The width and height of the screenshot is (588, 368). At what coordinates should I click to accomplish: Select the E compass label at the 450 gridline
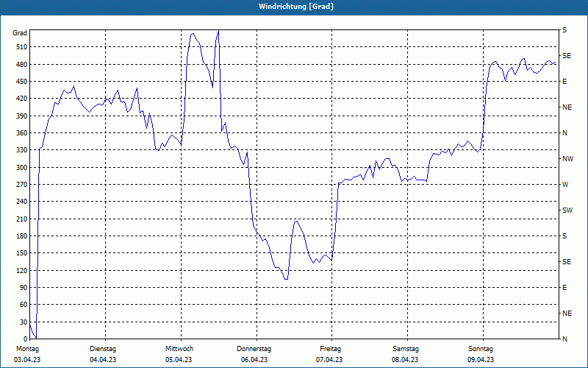point(564,82)
